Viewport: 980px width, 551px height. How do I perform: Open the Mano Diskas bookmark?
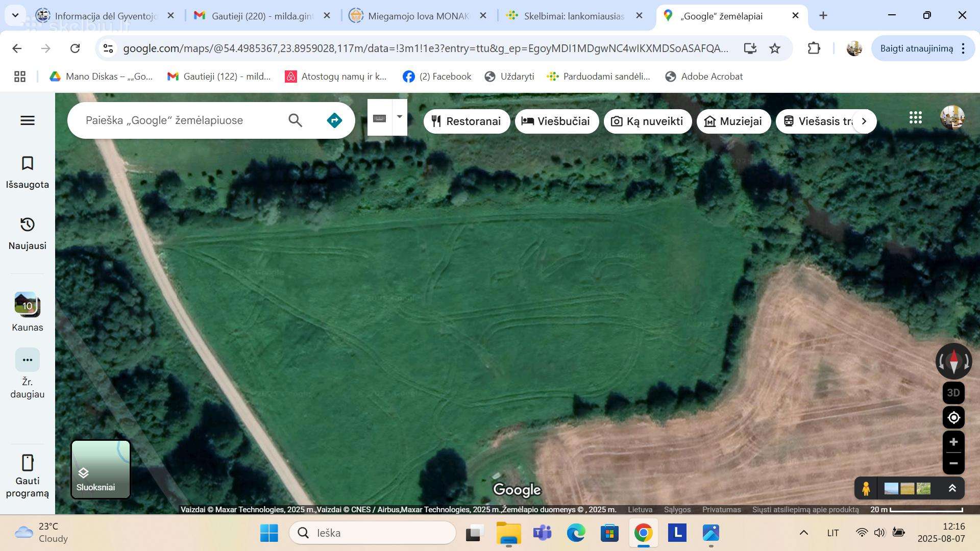click(x=101, y=77)
